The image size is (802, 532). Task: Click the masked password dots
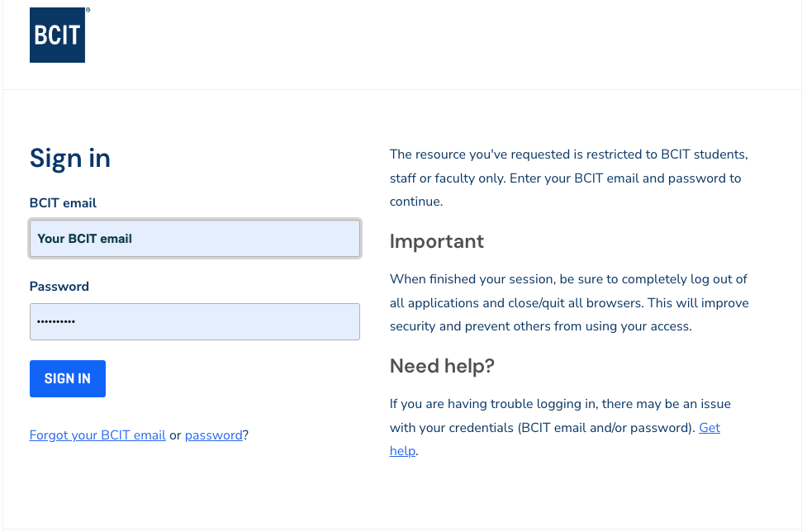pyautogui.click(x=56, y=322)
